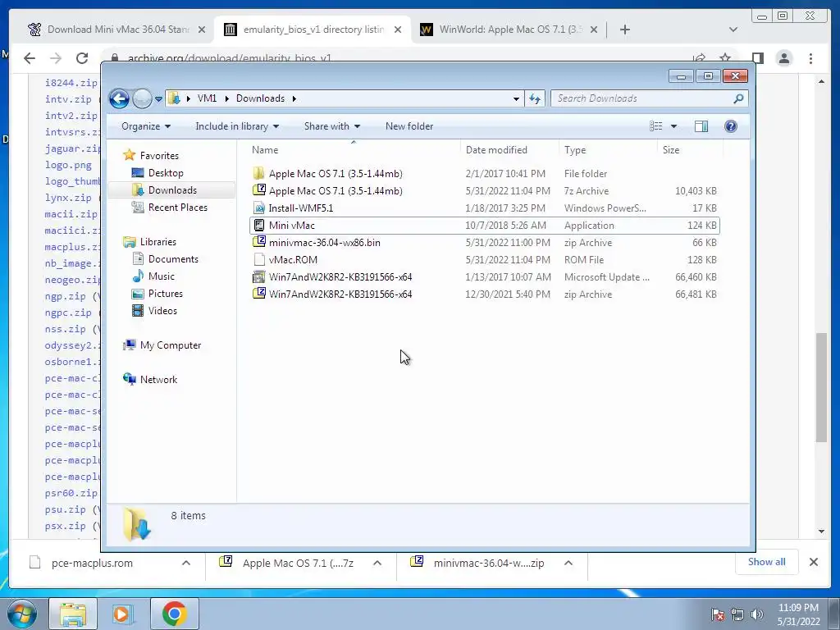Open Documents library
Image resolution: width=840 pixels, height=630 pixels.
[x=173, y=259]
